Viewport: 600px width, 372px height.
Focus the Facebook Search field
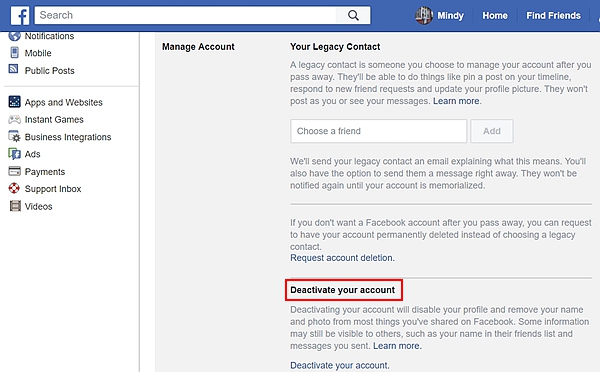[186, 15]
